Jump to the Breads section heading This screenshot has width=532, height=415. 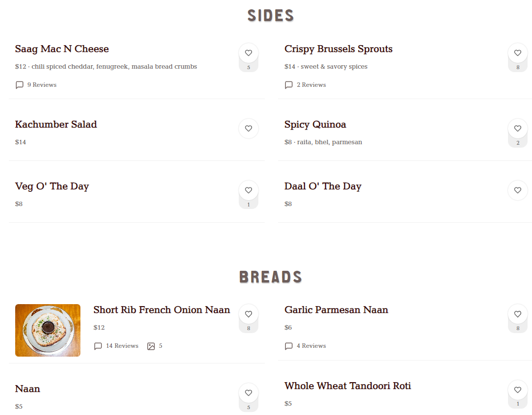(x=270, y=277)
